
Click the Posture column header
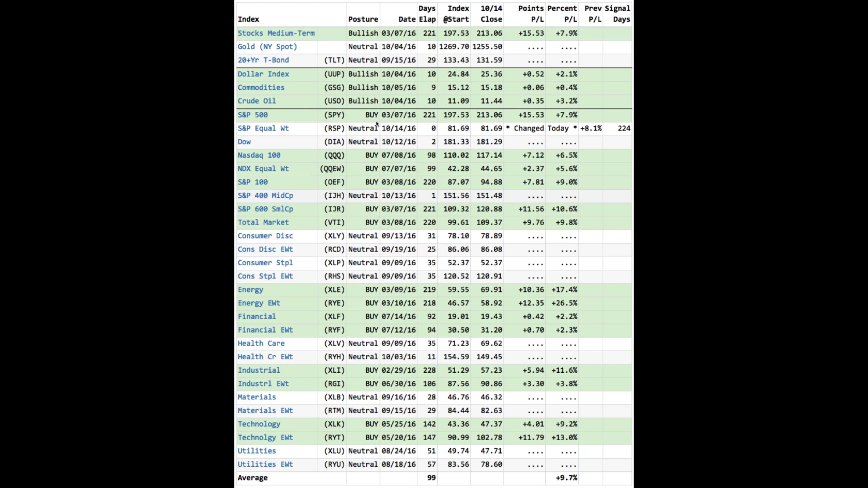point(363,19)
